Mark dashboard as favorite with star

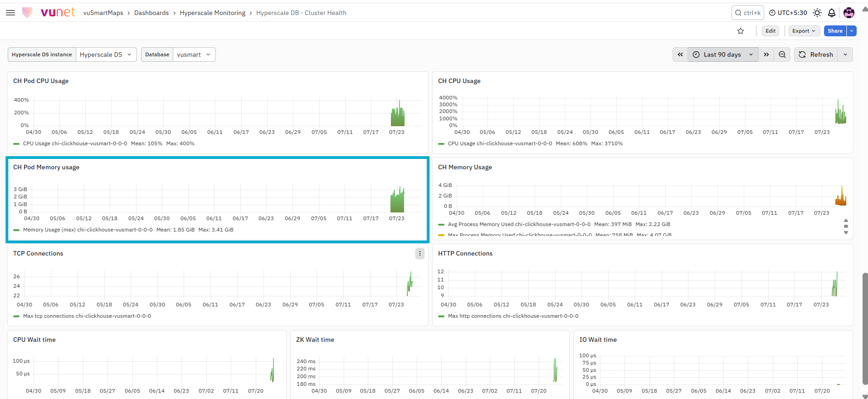[x=741, y=31]
